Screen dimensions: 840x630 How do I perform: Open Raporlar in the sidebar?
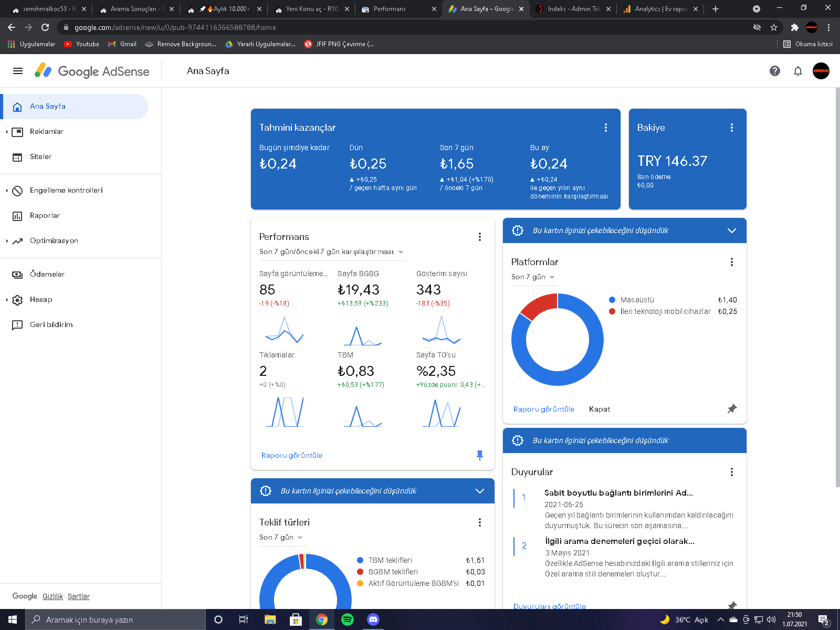click(x=45, y=216)
